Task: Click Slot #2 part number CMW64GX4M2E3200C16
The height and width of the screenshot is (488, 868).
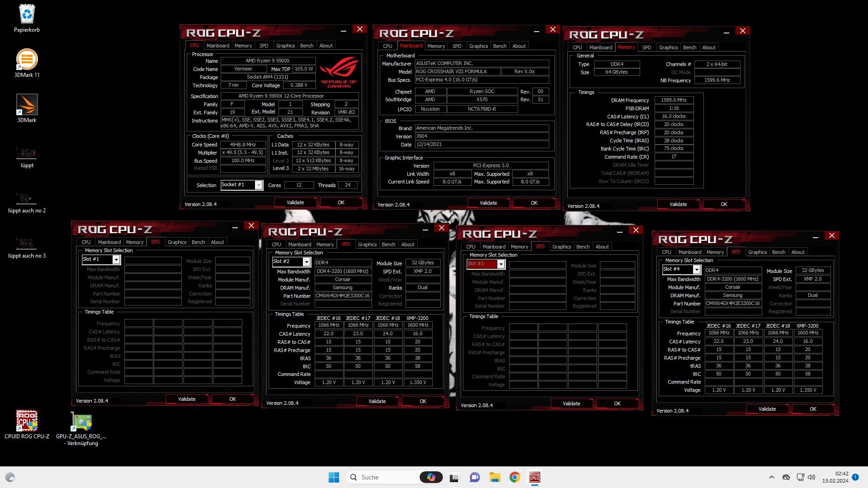Action: click(x=343, y=296)
